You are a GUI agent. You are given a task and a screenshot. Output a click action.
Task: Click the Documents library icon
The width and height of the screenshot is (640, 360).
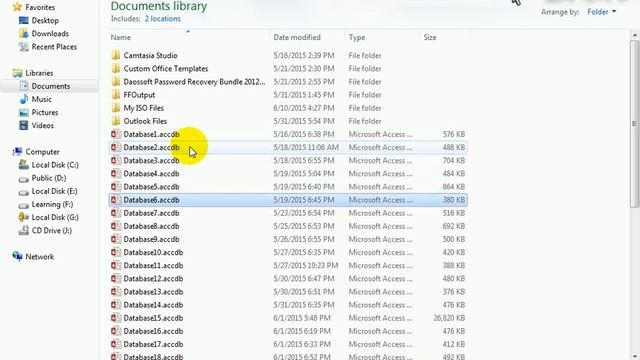click(24, 86)
